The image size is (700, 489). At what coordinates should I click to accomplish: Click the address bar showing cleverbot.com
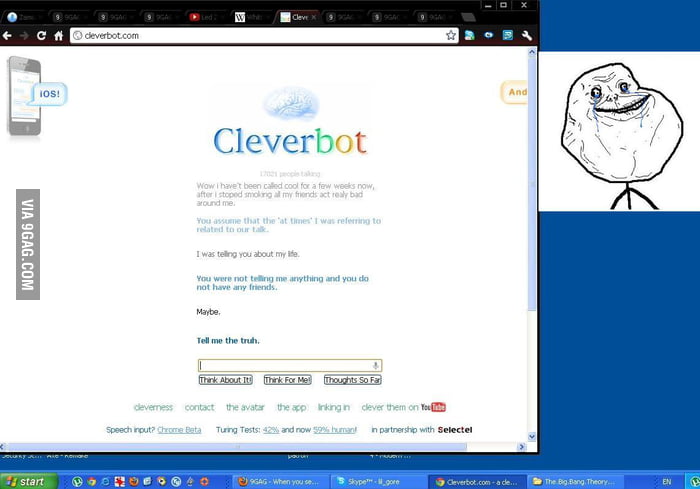pyautogui.click(x=264, y=35)
